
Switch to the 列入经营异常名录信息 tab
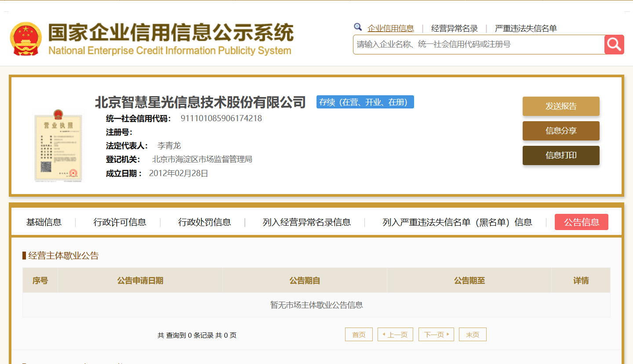[306, 222]
